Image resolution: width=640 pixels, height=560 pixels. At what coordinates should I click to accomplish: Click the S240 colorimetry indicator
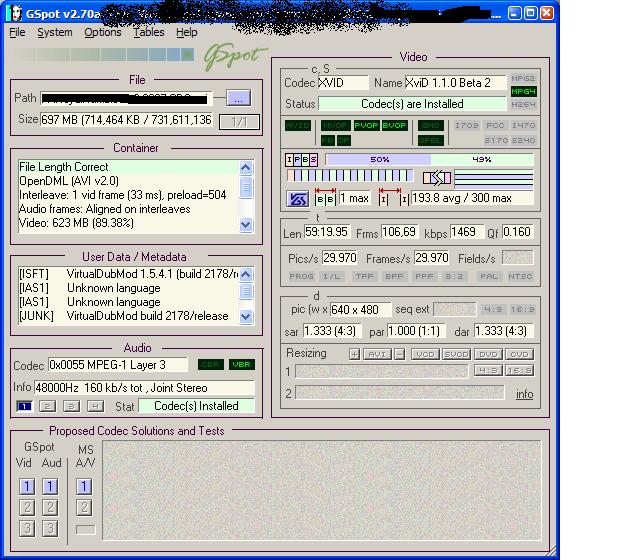[523, 140]
